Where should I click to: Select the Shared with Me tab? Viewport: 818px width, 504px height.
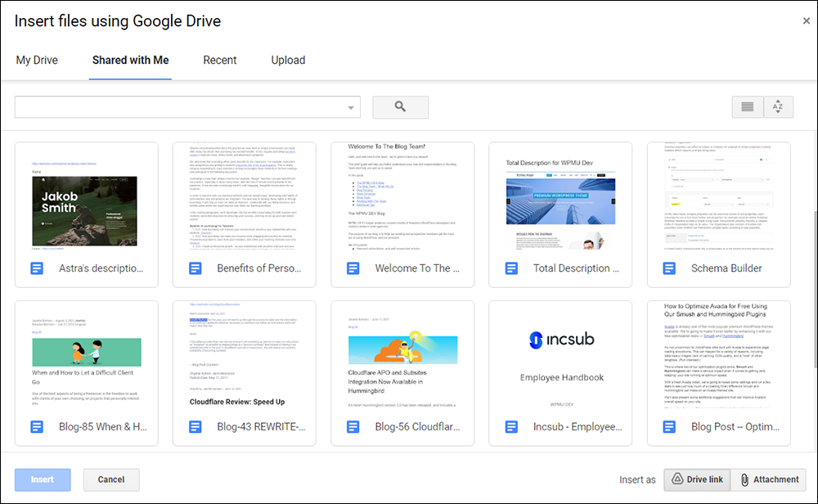(130, 61)
